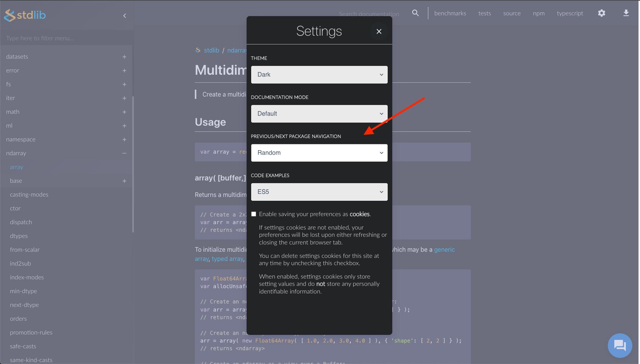Open Code Examples dropdown showing ES5
Image resolution: width=640 pixels, height=364 pixels.
click(x=319, y=192)
